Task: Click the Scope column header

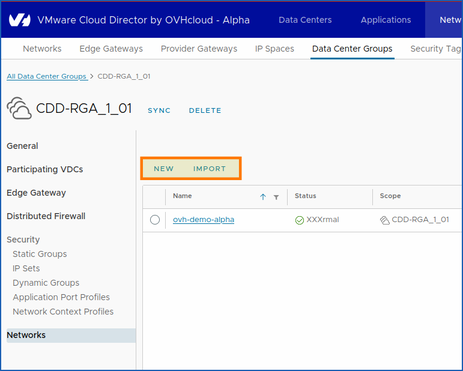Action: tap(390, 196)
